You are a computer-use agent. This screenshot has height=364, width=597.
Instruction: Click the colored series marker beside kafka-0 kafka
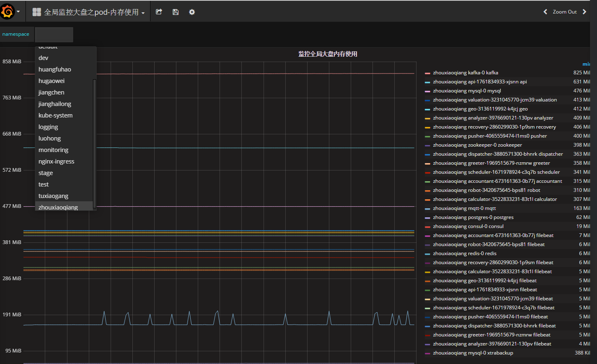[x=428, y=73]
